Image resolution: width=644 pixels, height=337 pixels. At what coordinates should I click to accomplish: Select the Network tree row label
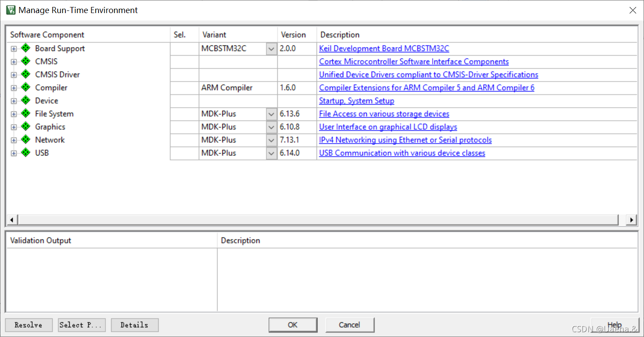point(50,140)
